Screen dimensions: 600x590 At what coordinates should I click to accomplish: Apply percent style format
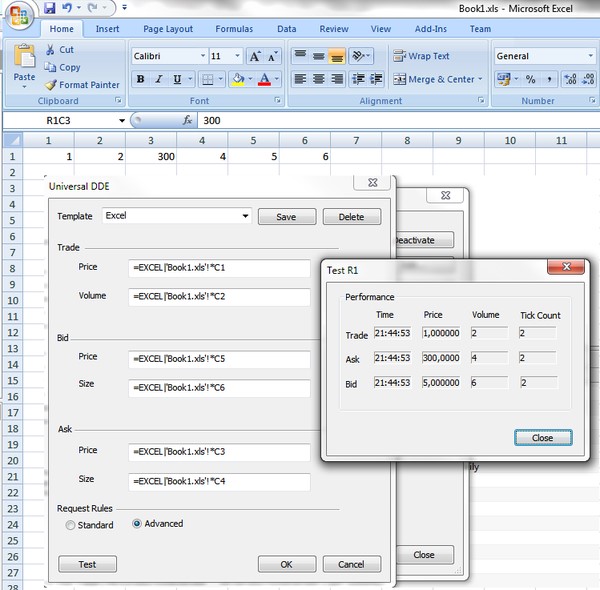[530, 79]
